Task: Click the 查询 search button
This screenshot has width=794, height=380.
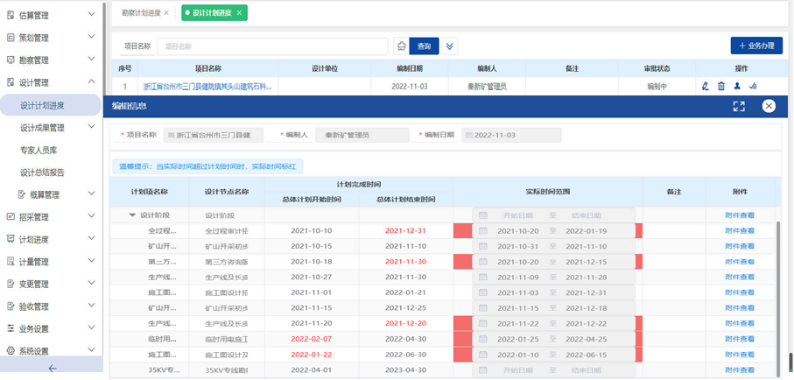Action: click(424, 46)
